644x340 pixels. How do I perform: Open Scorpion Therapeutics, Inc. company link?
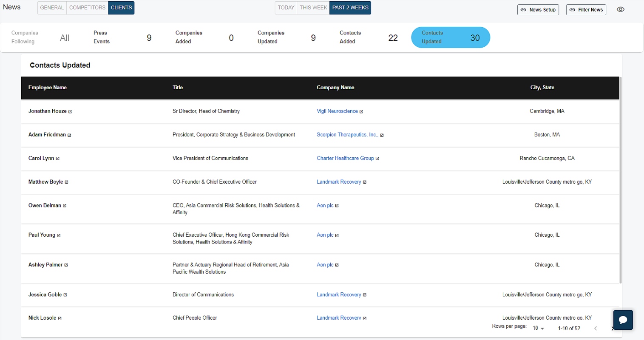[x=347, y=135]
